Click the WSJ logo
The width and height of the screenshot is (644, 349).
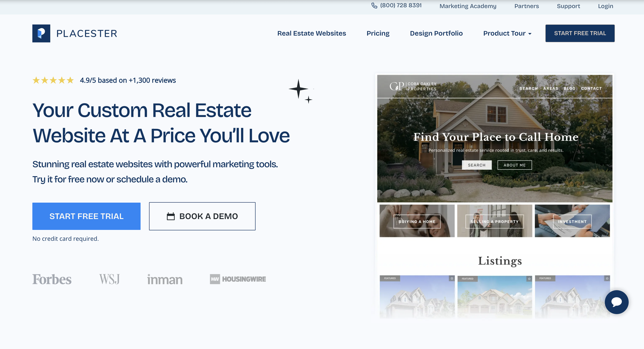pos(109,279)
